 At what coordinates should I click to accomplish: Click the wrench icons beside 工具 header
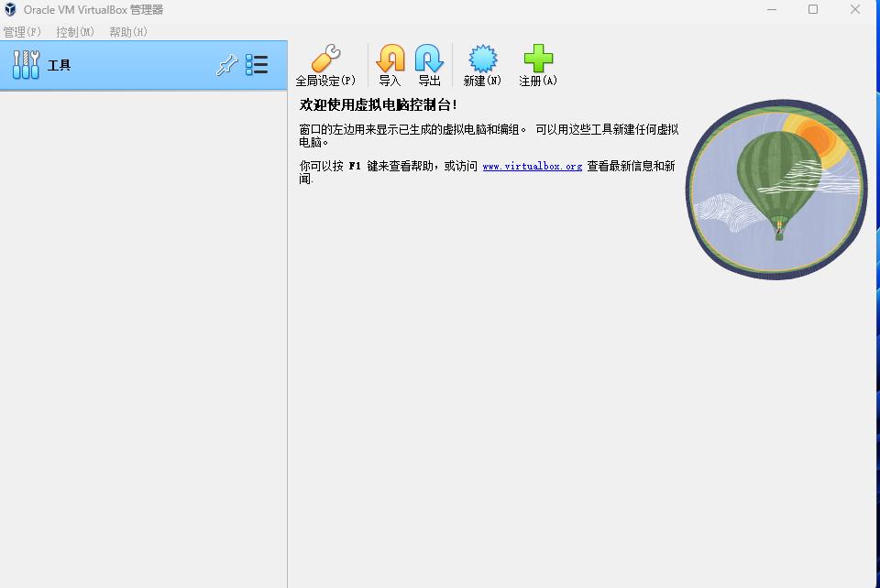click(25, 64)
